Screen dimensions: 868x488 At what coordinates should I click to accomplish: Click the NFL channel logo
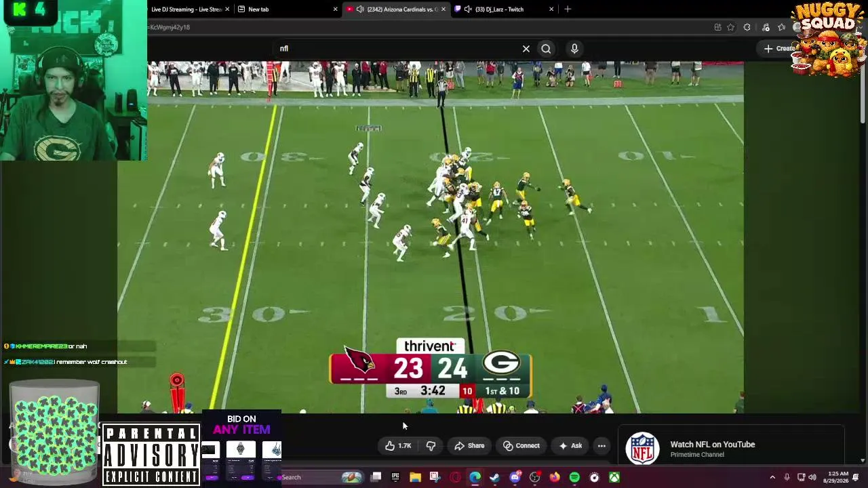642,449
